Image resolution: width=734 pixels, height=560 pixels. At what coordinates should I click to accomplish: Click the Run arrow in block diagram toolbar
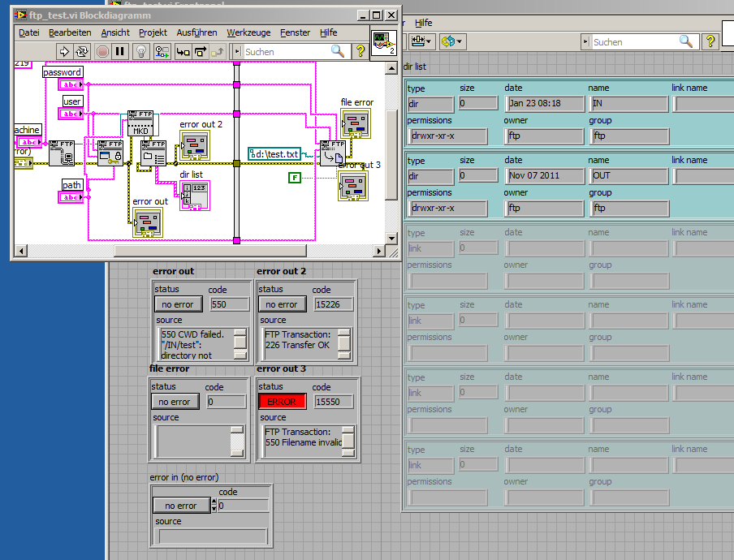(64, 51)
